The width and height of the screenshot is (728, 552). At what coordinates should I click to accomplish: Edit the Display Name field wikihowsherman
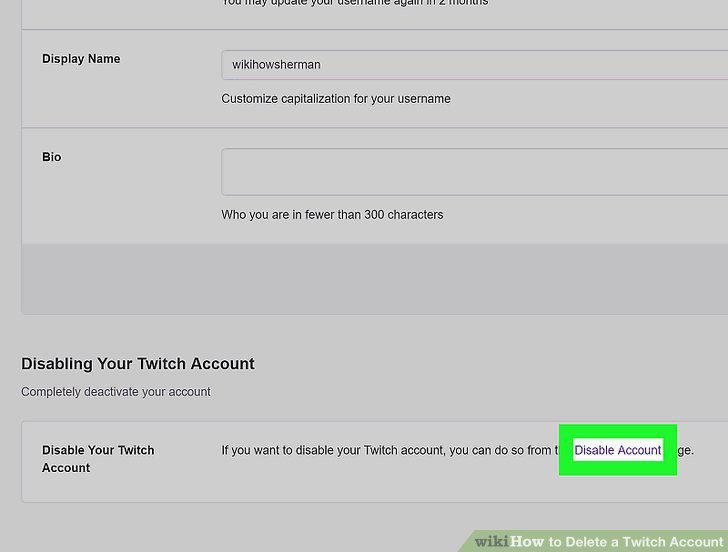coord(474,65)
